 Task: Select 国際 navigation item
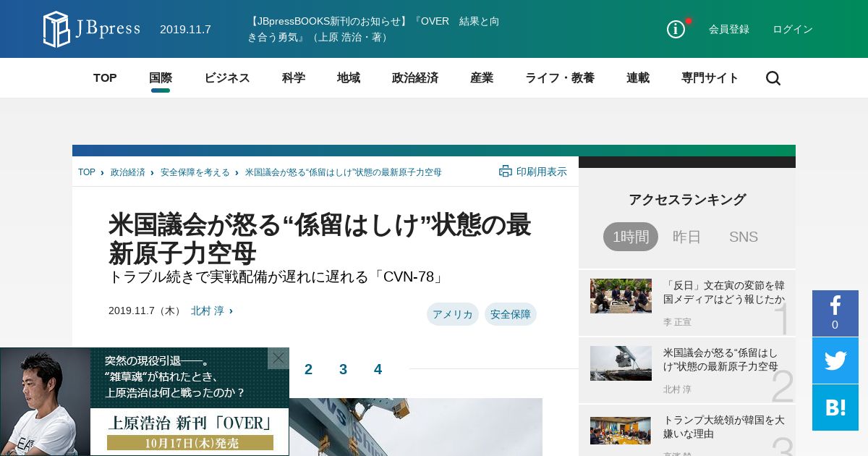click(x=161, y=78)
